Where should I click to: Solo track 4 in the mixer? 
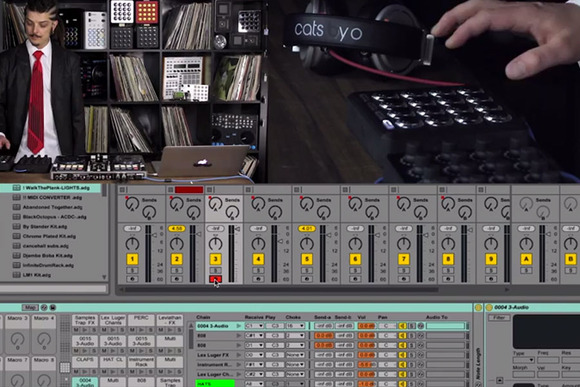[258, 270]
